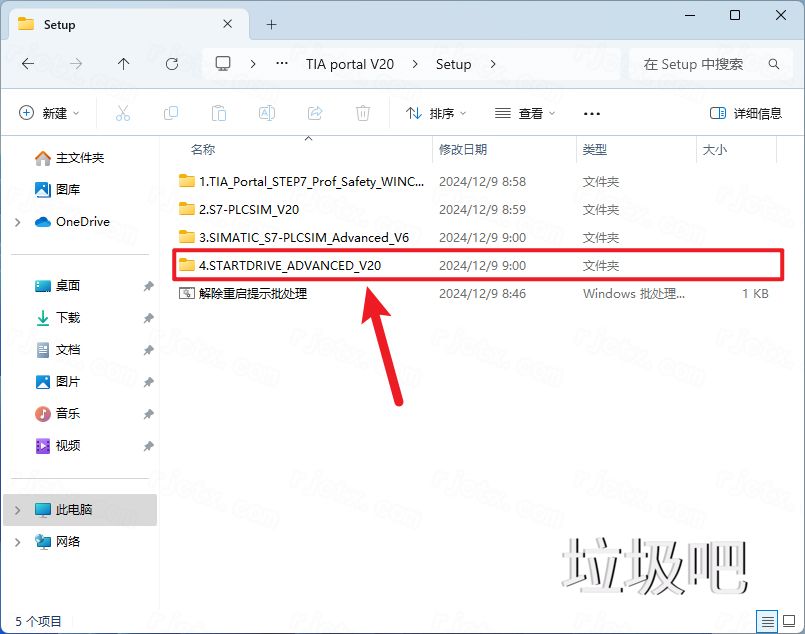Open the see more ... menu
Image resolution: width=805 pixels, height=634 pixels.
click(591, 113)
